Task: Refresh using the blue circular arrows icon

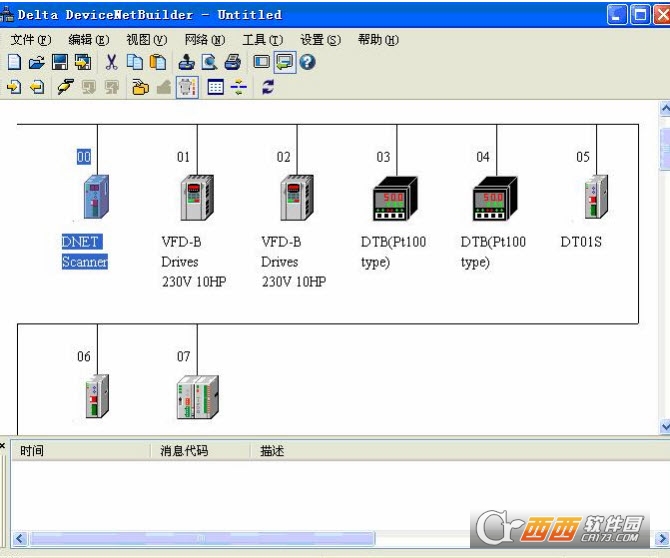Action: 268,87
